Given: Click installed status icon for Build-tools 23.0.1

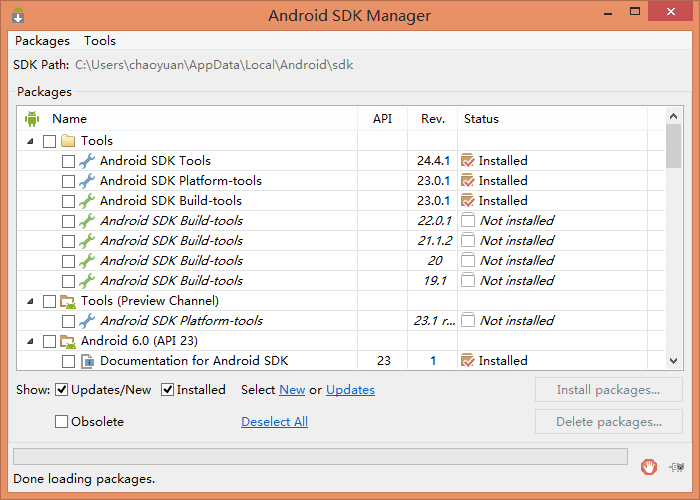Looking at the screenshot, I should click(x=467, y=200).
